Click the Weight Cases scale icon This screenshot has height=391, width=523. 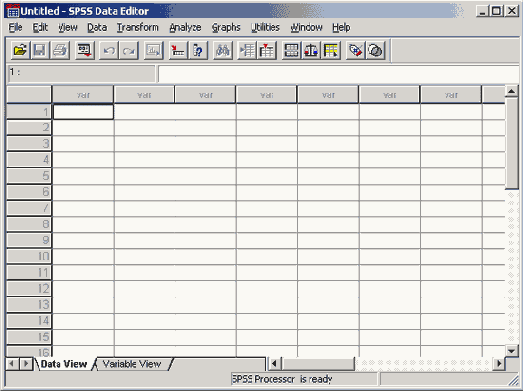coord(311,51)
